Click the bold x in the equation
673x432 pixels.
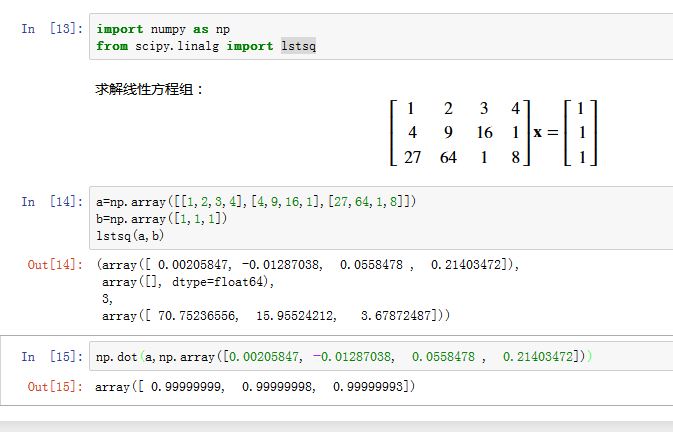coord(538,132)
